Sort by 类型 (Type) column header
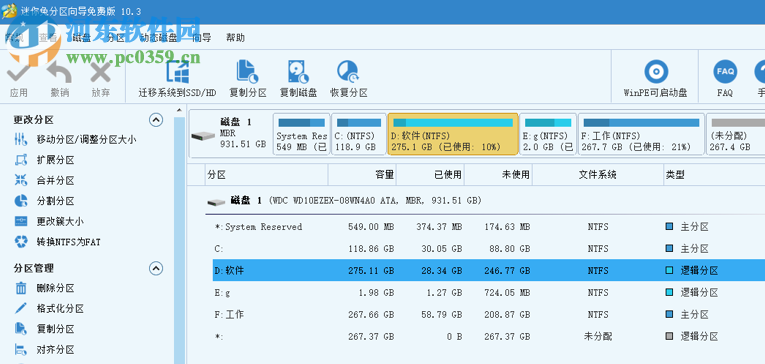Image resolution: width=765 pixels, height=364 pixels. point(714,175)
